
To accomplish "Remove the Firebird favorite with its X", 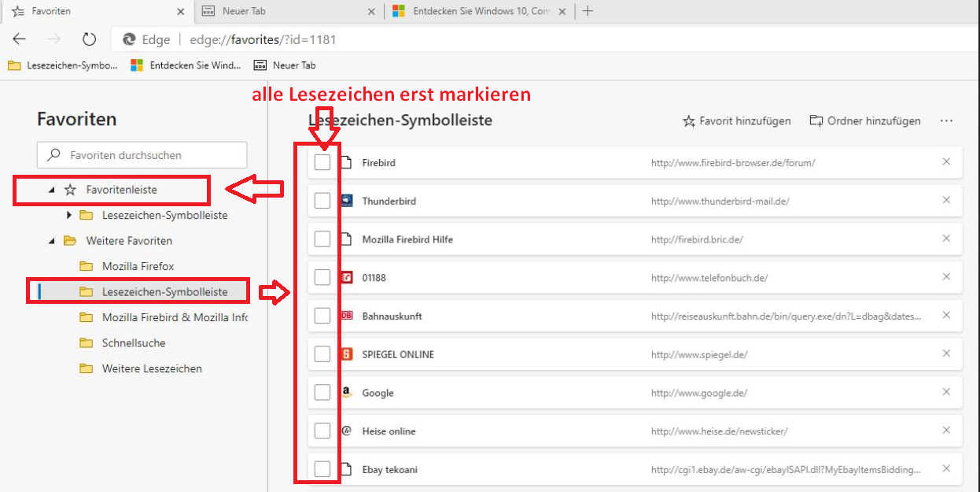I will [946, 162].
